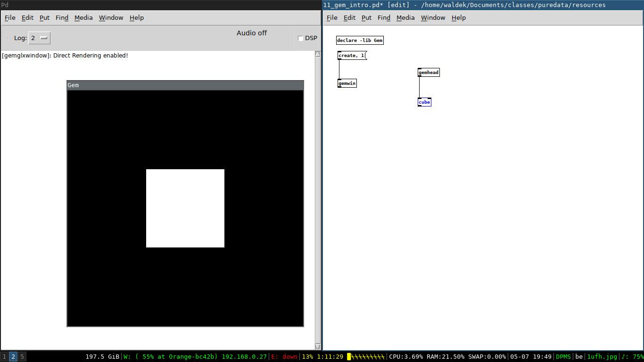The width and height of the screenshot is (644, 362).
Task: Switch to workspace 5 in status bar
Action: point(22,357)
